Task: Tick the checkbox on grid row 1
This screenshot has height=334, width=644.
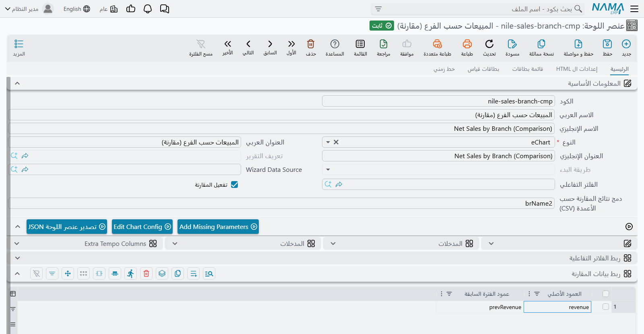Action: 606,307
